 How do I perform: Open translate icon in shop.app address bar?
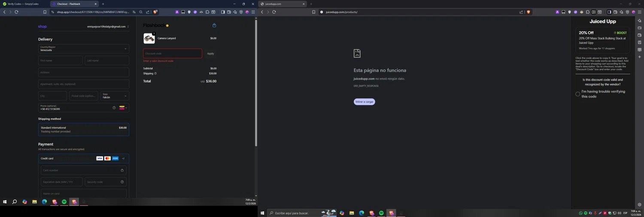click(x=134, y=12)
